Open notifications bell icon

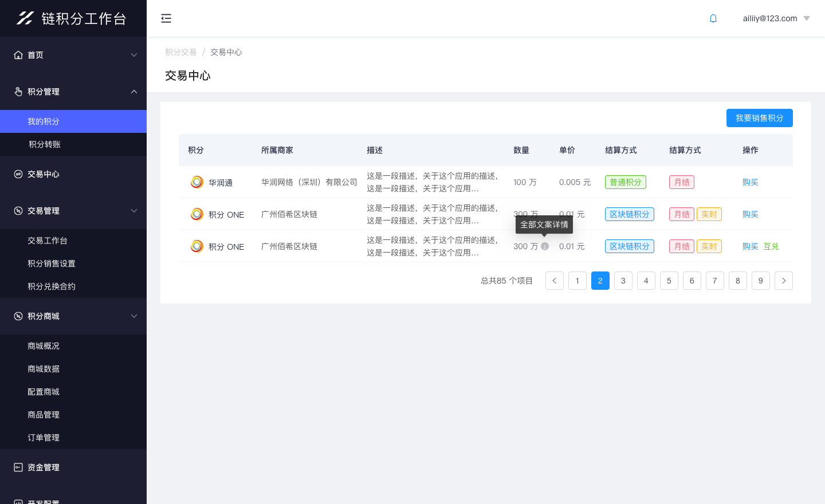tap(713, 18)
